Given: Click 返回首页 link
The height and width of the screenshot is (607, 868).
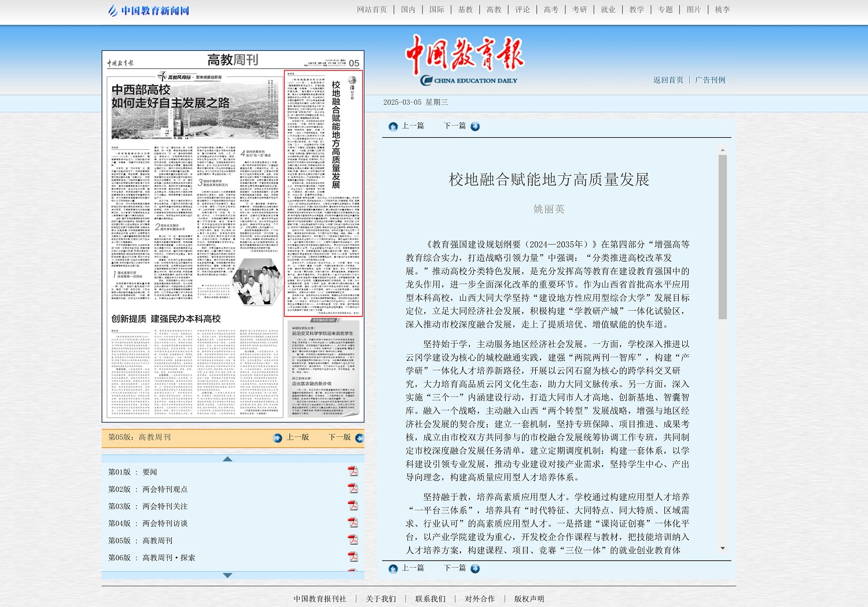Looking at the screenshot, I should (x=668, y=80).
